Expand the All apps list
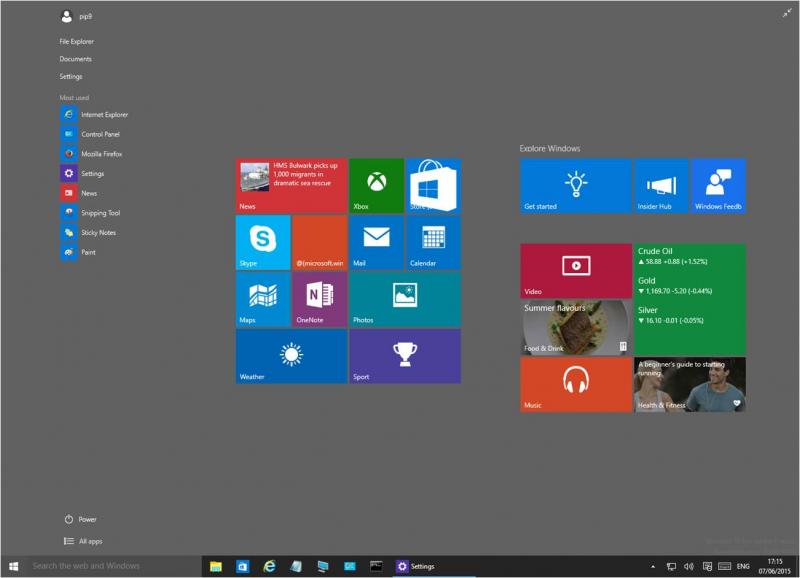The height and width of the screenshot is (578, 800). [x=84, y=541]
